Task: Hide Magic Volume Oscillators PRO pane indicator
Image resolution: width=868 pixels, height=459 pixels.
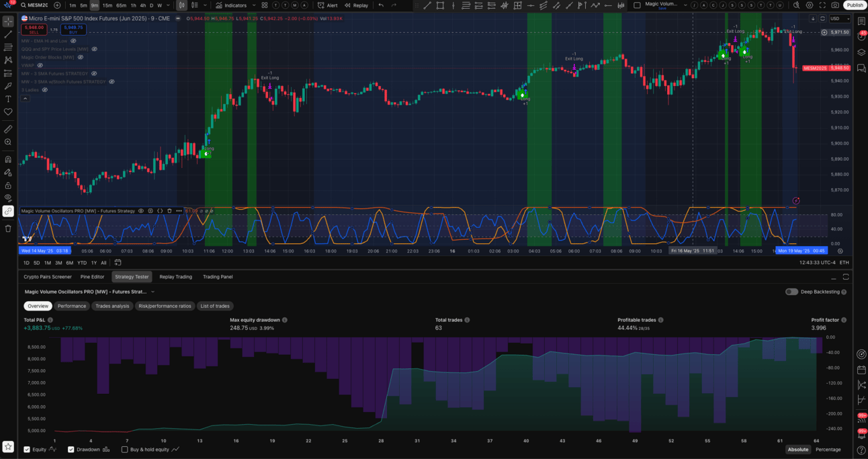Action: [x=141, y=211]
